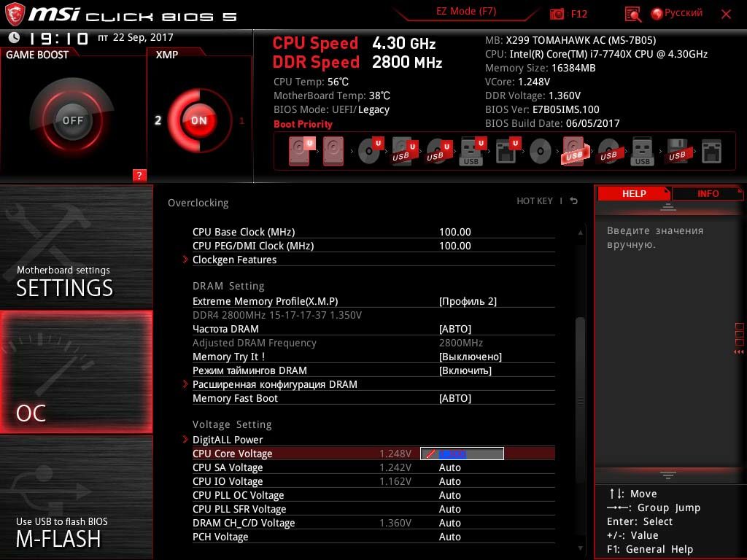The width and height of the screenshot is (747, 560).
Task: Select the highlighted UEFI hard disk boot icon
Action: coord(301,152)
